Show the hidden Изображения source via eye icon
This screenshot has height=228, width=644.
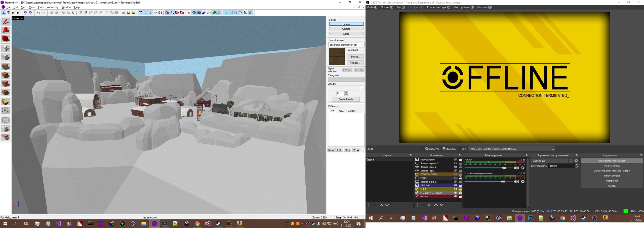click(455, 160)
